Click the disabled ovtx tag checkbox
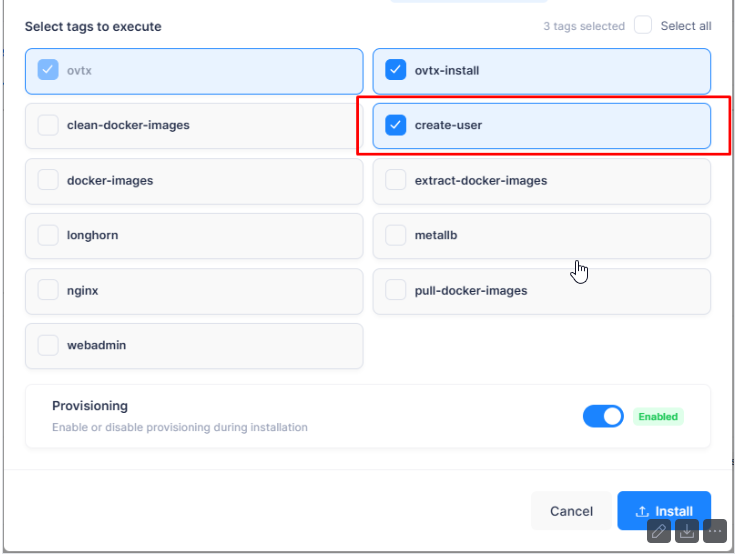The width and height of the screenshot is (742, 560). [48, 71]
